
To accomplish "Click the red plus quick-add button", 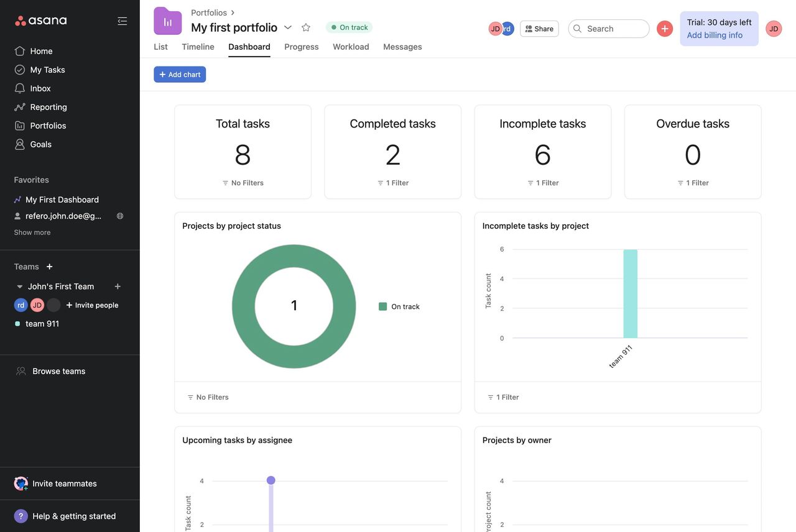I will click(x=665, y=29).
